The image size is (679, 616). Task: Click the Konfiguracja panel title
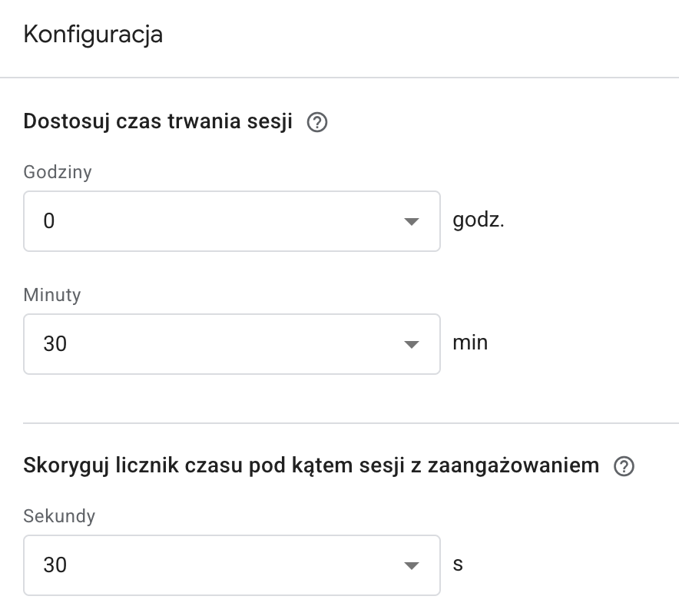point(93,35)
